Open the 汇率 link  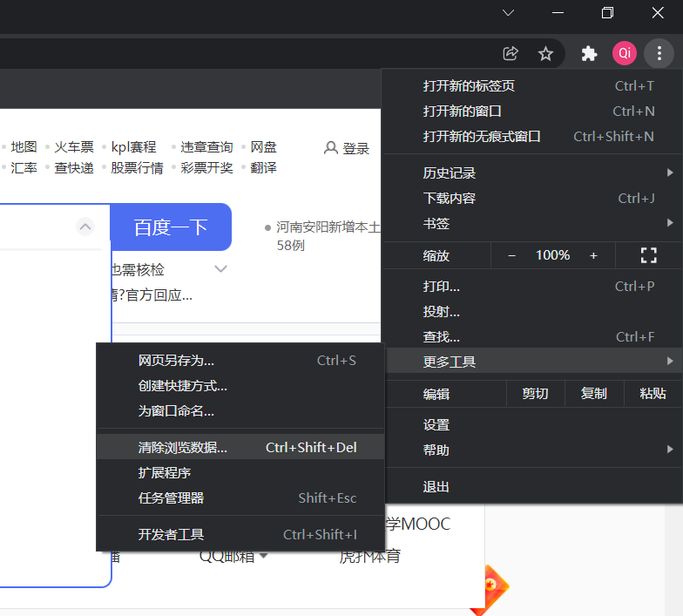point(24,167)
